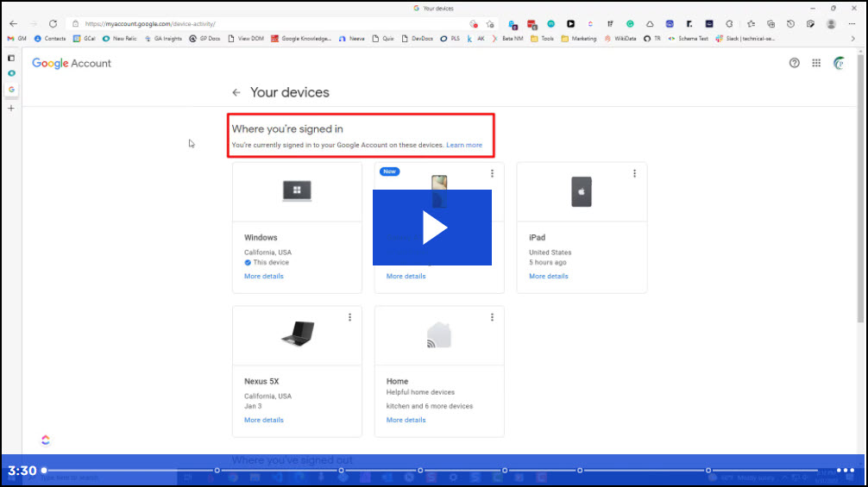Jump to the last chapter marker on timeline

708,471
